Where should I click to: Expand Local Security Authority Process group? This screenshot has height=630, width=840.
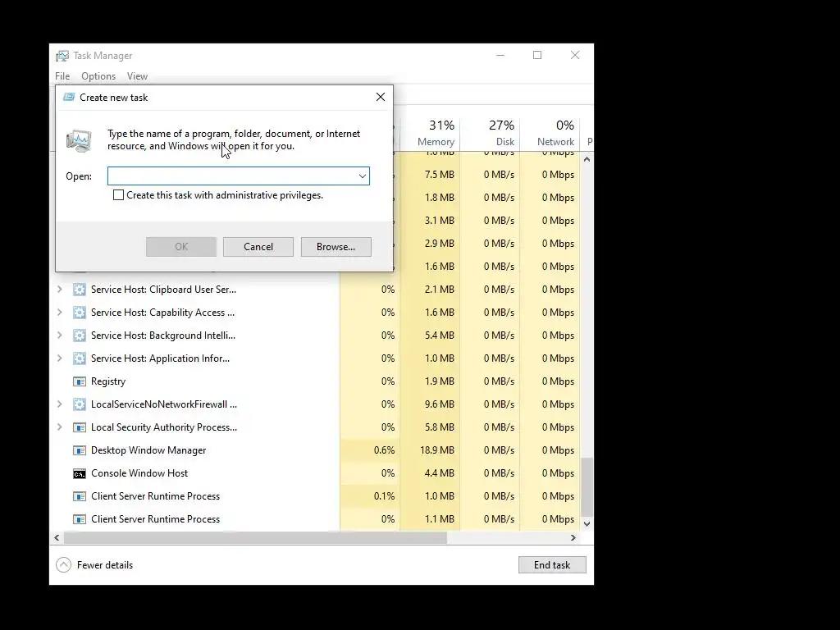point(59,427)
